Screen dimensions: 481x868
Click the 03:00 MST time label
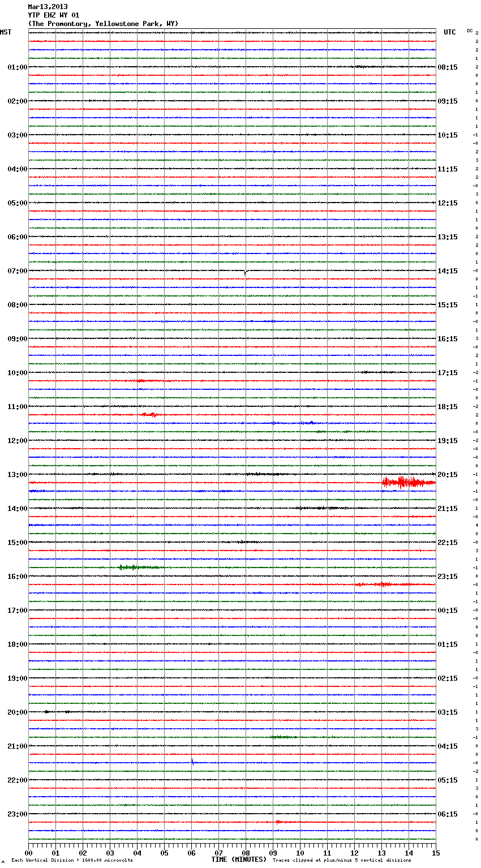(18, 135)
